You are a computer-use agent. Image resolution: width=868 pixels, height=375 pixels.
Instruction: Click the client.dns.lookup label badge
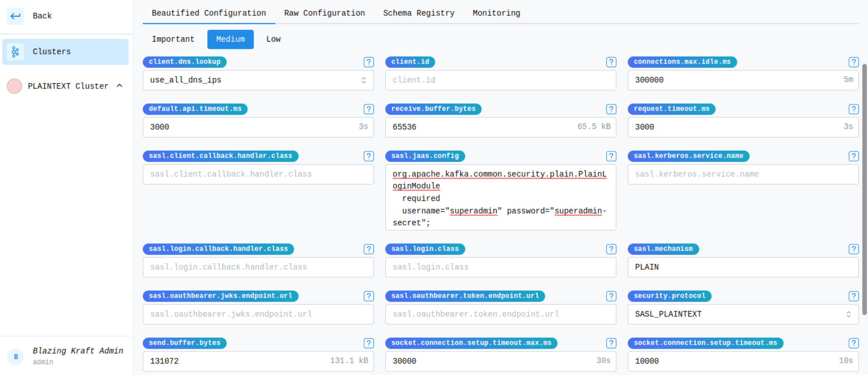coord(184,62)
